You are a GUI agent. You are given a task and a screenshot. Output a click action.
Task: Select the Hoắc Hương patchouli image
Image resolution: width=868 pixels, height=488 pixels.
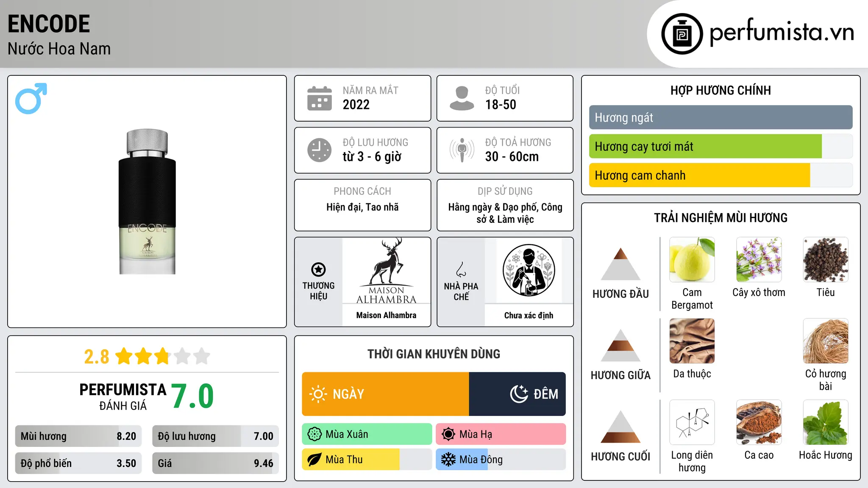coord(826,422)
